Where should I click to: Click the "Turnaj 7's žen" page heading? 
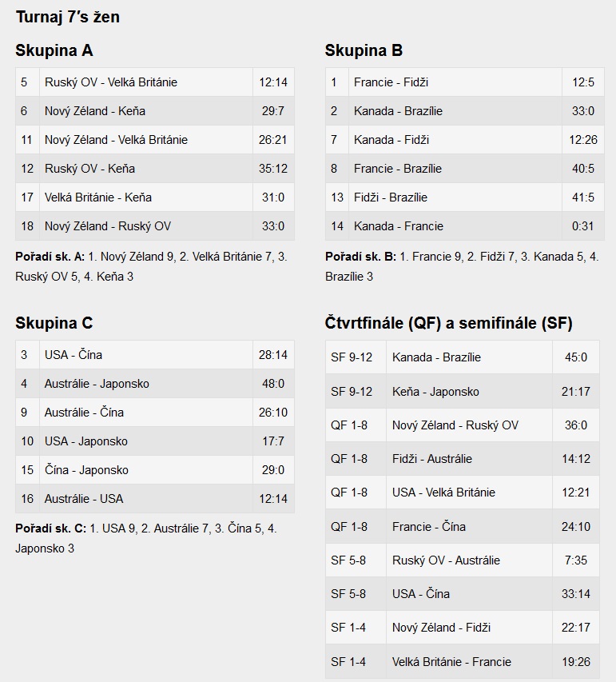point(68,16)
